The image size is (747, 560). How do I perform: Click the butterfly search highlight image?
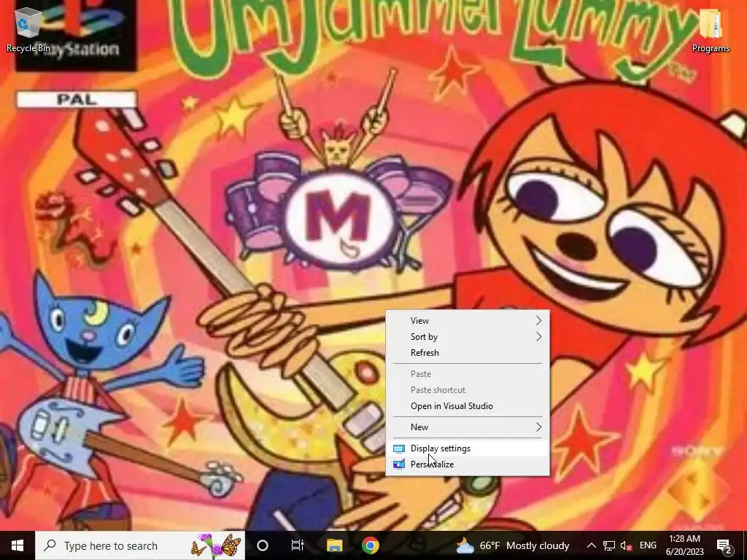click(216, 545)
